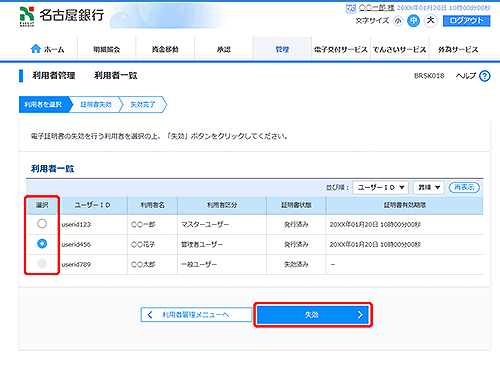Image resolution: width=500 pixels, height=369 pixels.
Task: Click the 選択 column header
Action: click(x=42, y=205)
